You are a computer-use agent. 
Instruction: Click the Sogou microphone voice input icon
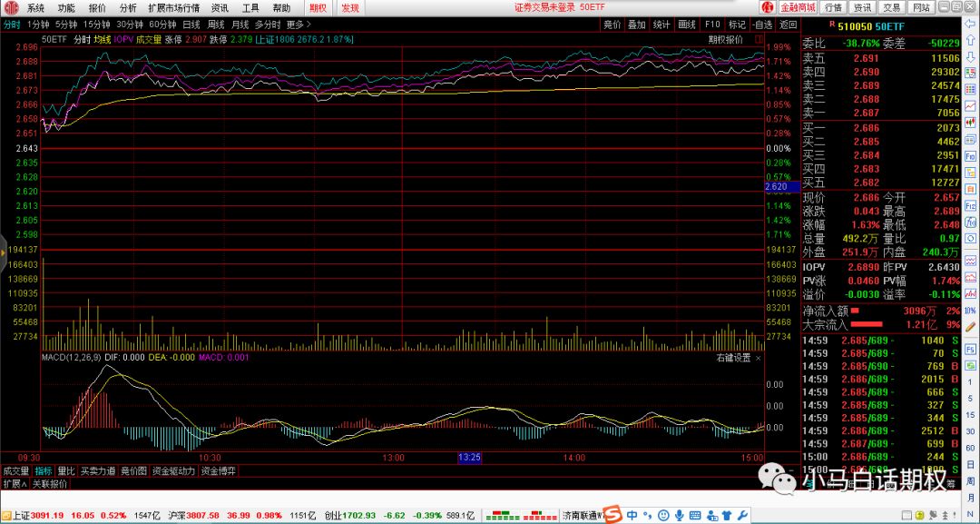680,516
